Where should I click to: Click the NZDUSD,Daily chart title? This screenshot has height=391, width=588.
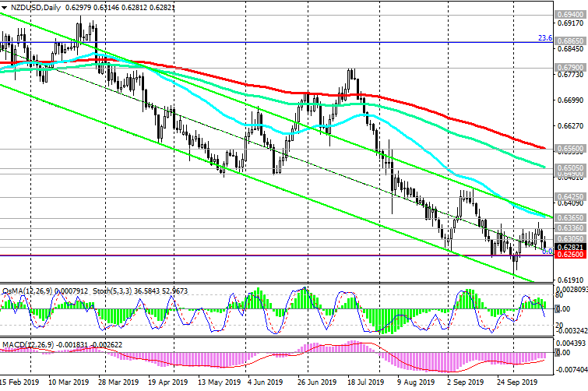point(36,8)
